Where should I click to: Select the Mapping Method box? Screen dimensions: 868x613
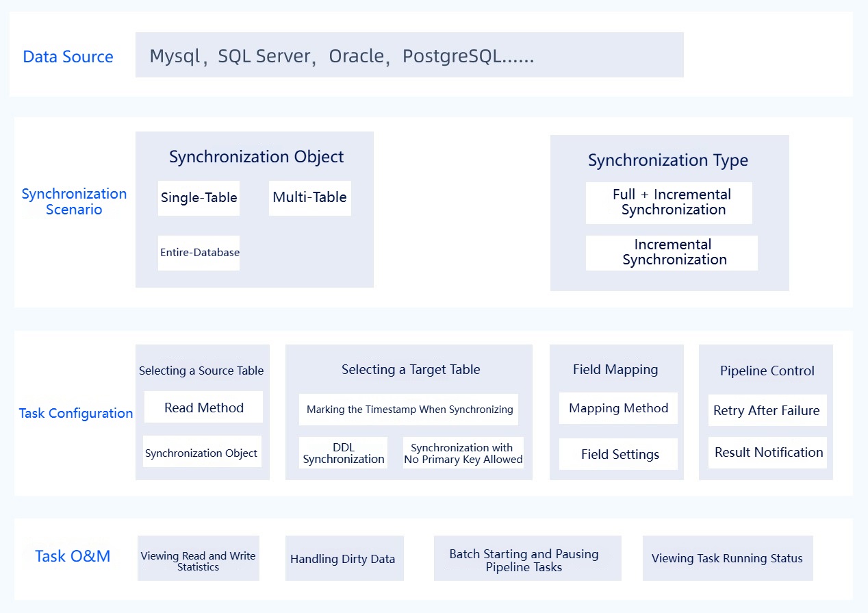tap(618, 408)
